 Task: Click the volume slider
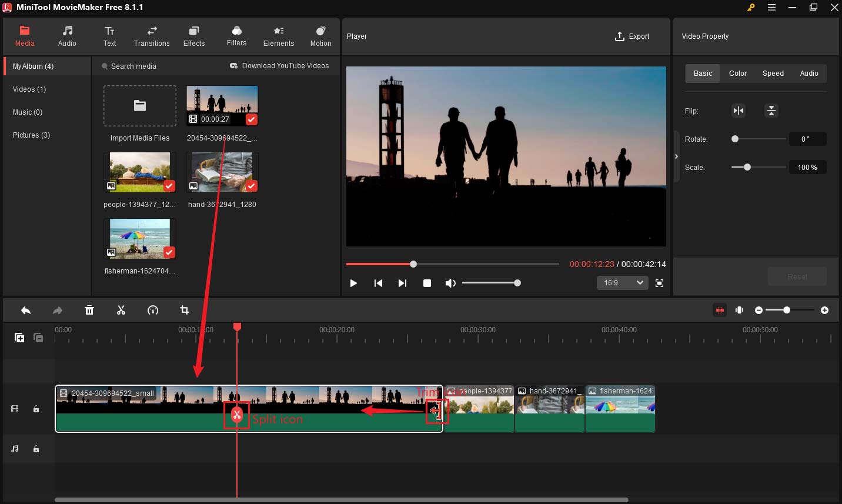491,283
